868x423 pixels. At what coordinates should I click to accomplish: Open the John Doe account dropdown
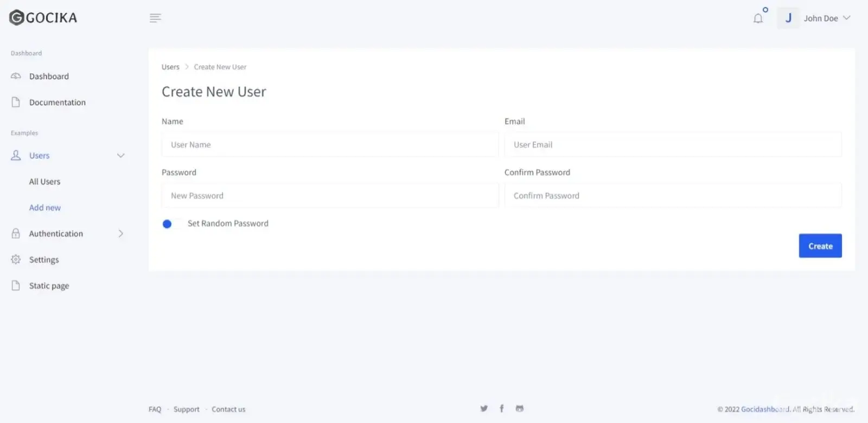tap(827, 18)
